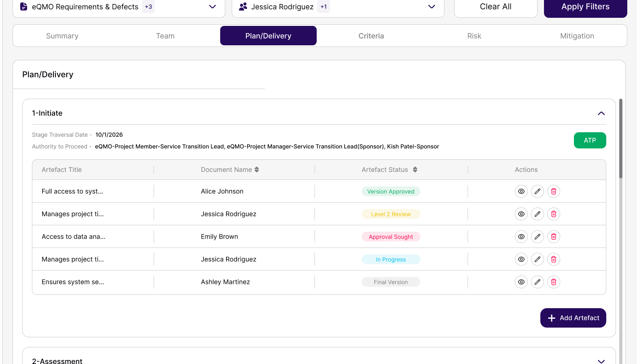637x364 pixels.
Task: Click the +1 badge beside Jessica Rodriguez
Action: [324, 7]
